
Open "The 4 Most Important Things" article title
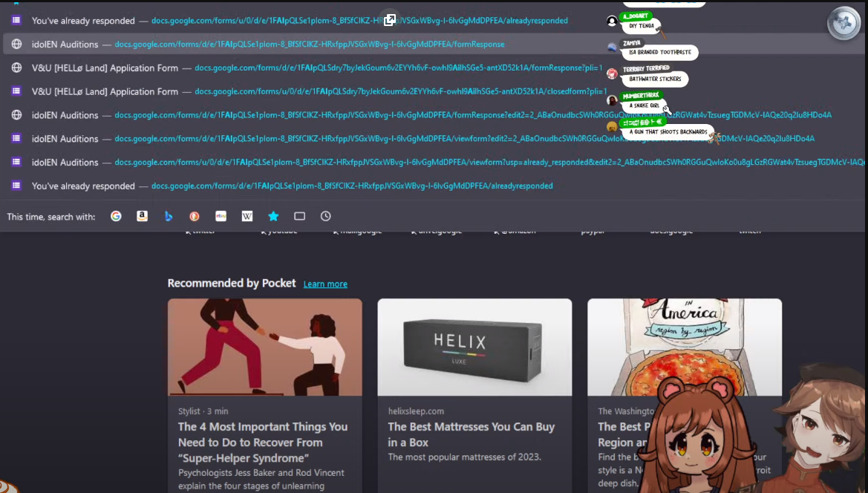click(263, 442)
